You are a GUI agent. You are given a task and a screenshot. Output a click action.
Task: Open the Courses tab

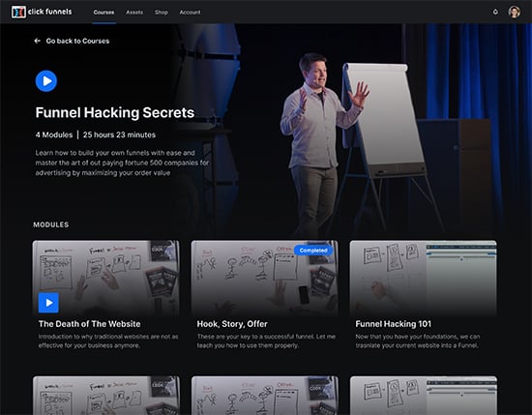coord(103,13)
